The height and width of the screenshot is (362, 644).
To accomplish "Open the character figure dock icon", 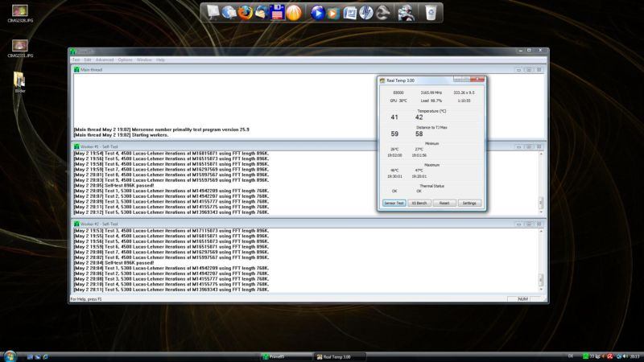I will tap(406, 13).
